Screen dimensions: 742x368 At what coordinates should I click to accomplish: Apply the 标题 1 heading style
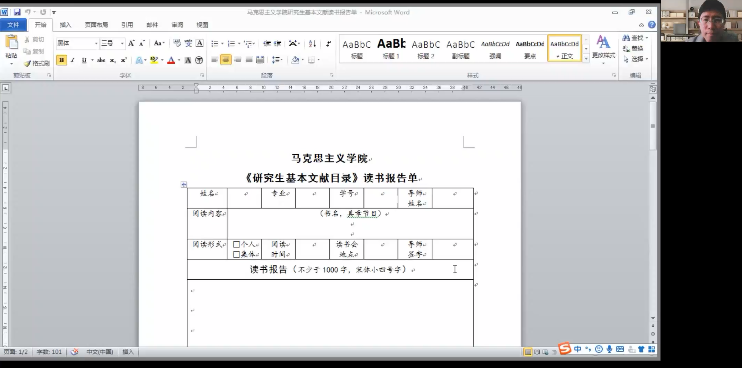391,48
